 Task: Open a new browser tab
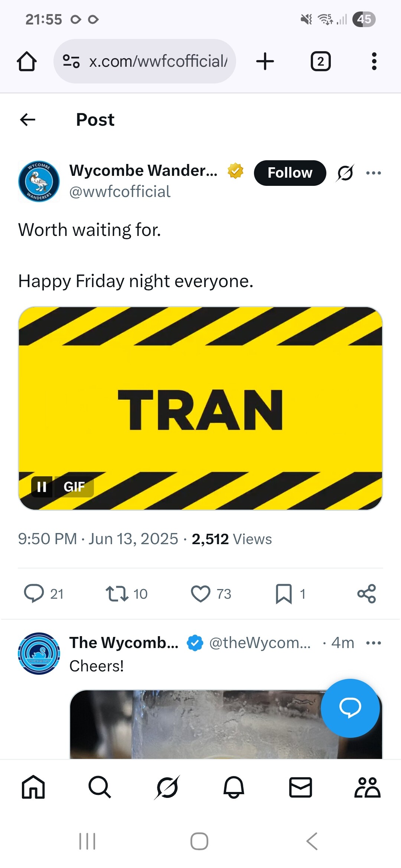point(265,61)
